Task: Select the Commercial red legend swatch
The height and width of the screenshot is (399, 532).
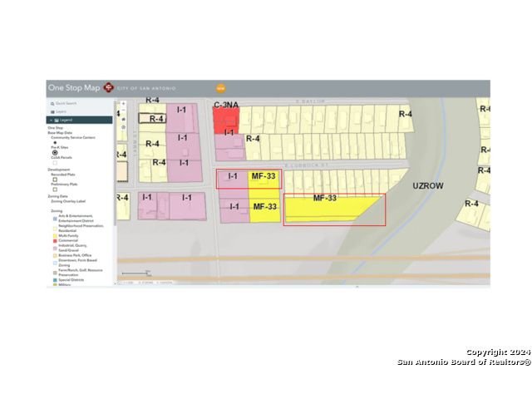Action: click(55, 240)
